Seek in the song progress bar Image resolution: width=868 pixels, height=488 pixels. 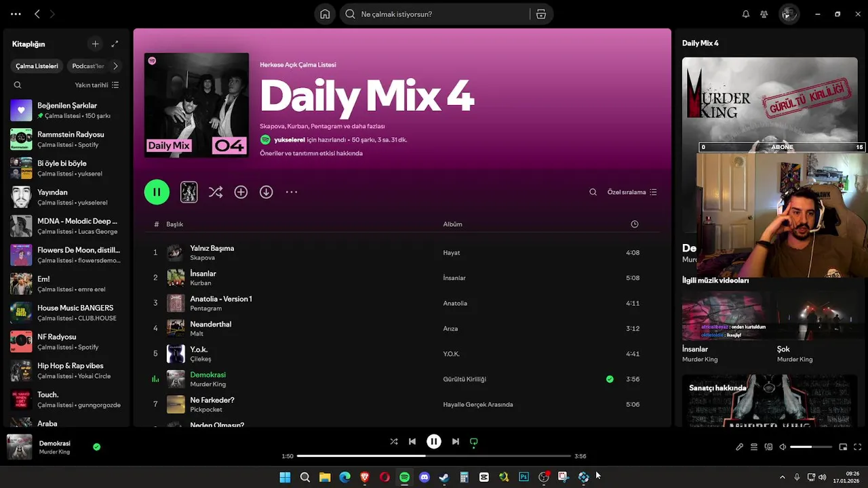(434, 456)
